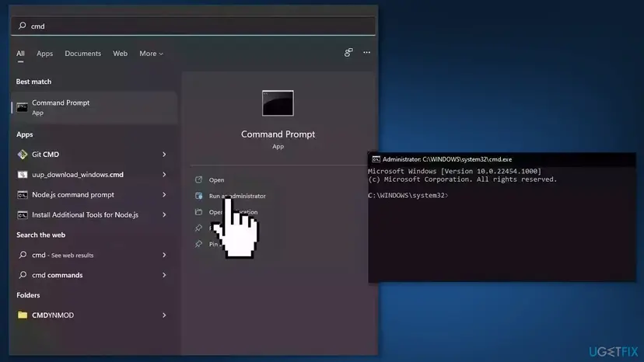The height and width of the screenshot is (362, 644).
Task: Click search icon next to cmd commands
Action: pyautogui.click(x=23, y=275)
